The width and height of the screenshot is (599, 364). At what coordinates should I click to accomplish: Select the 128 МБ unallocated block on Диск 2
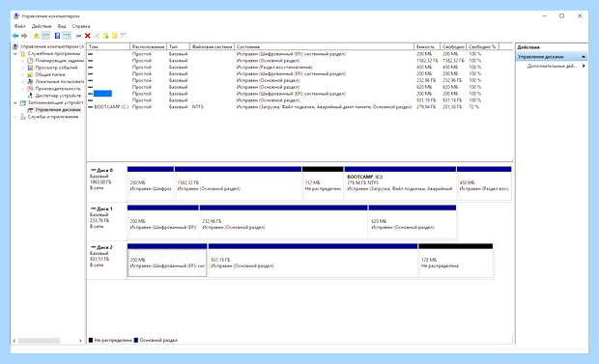coord(455,260)
